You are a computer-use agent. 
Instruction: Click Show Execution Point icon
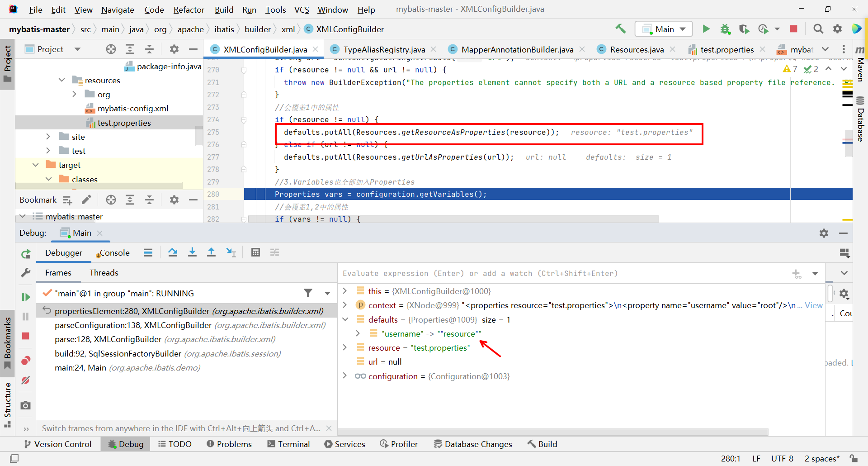click(x=148, y=252)
